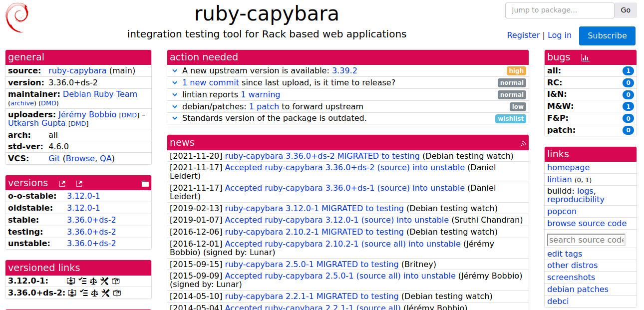Open Accepted ruby-capybara 3.12.0-1 news link
The height and width of the screenshot is (310, 644).
pyautogui.click(x=337, y=220)
